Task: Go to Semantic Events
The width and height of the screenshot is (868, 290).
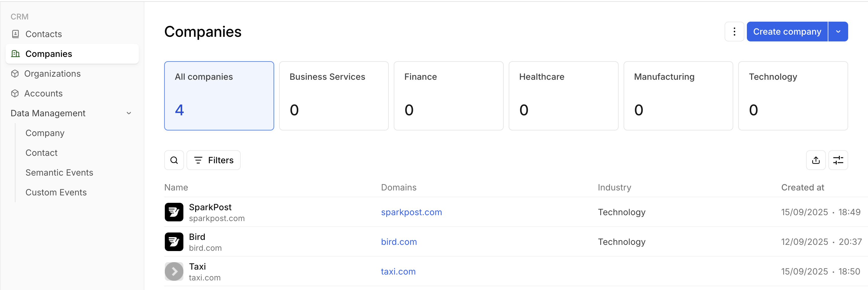Action: point(59,173)
